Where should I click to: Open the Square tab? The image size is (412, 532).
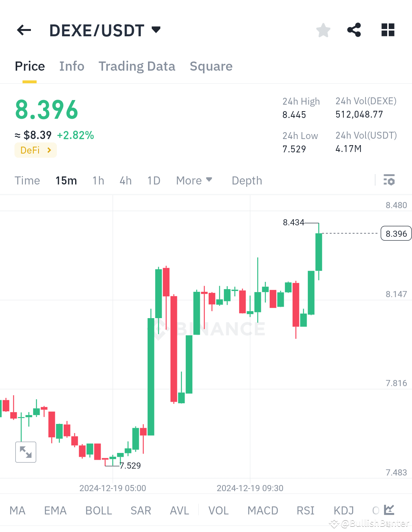coord(211,66)
